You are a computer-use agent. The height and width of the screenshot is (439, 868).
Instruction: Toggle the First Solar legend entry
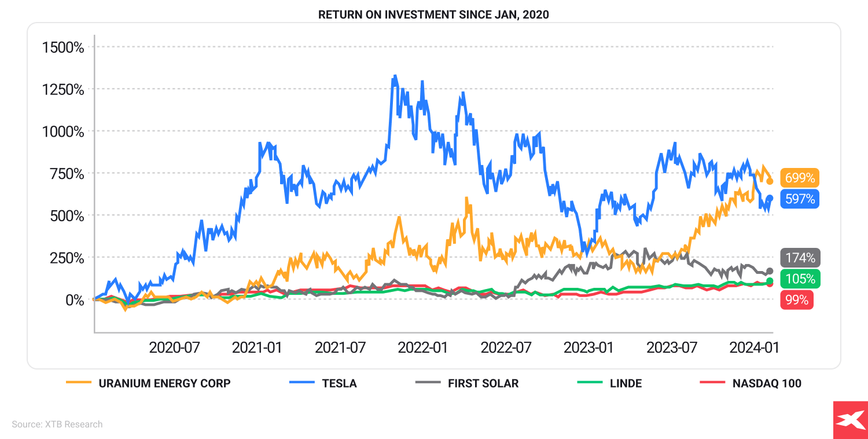(483, 383)
